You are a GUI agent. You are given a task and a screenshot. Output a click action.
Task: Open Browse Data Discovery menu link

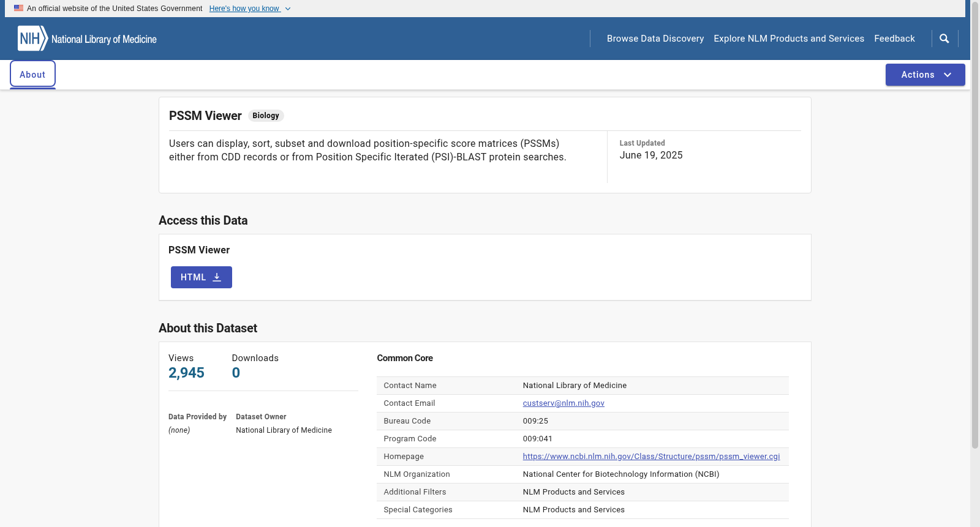click(655, 39)
